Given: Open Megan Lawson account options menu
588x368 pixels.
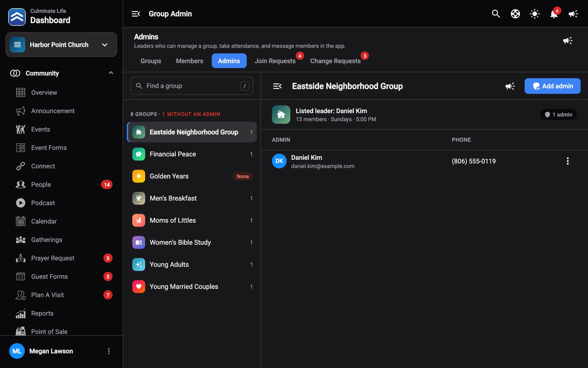Looking at the screenshot, I should tap(109, 351).
